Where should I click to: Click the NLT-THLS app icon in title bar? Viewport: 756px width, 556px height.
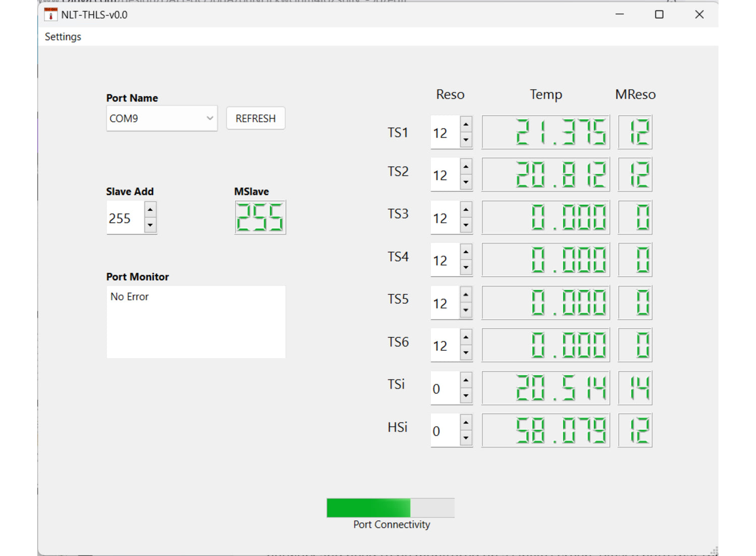pos(50,15)
